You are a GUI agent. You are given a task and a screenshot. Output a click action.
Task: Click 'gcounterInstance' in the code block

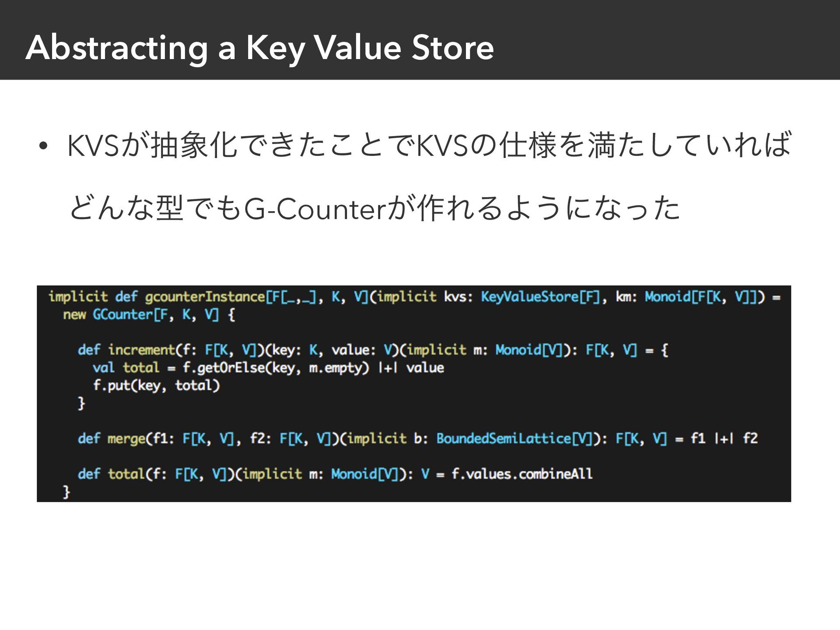click(x=205, y=297)
